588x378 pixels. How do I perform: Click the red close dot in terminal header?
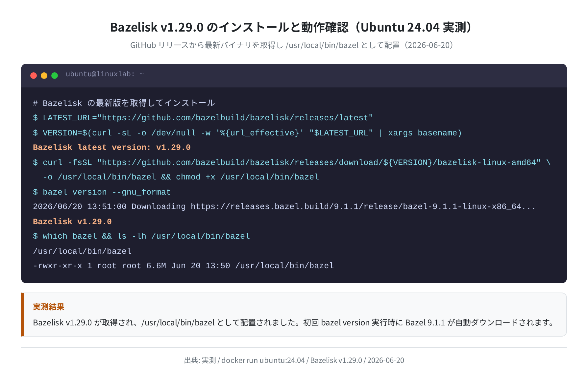click(x=34, y=76)
